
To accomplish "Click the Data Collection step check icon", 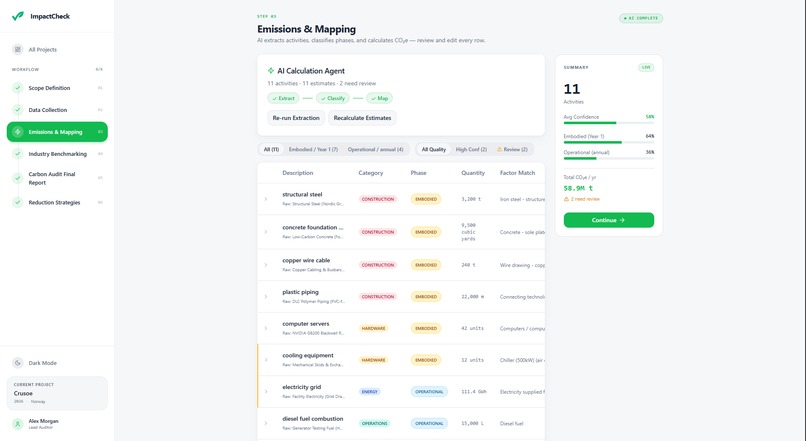I will (x=18, y=109).
